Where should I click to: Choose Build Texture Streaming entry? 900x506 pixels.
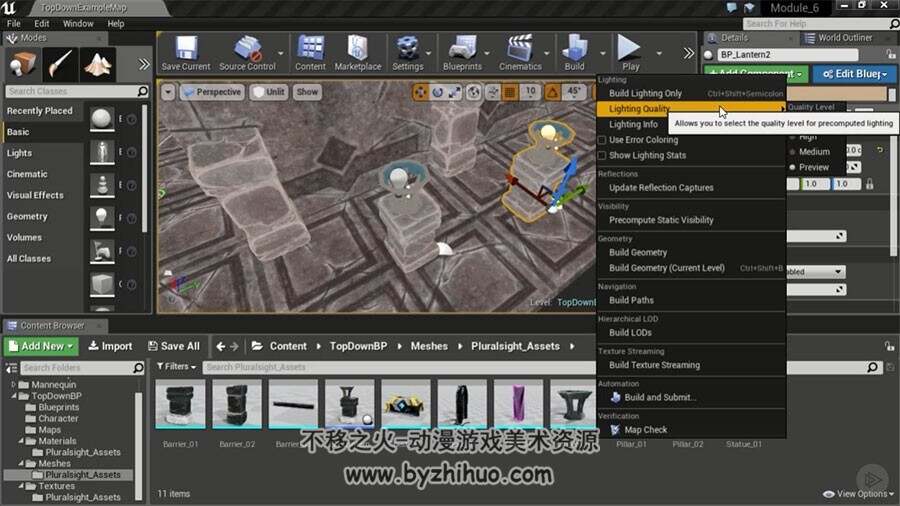click(691, 365)
